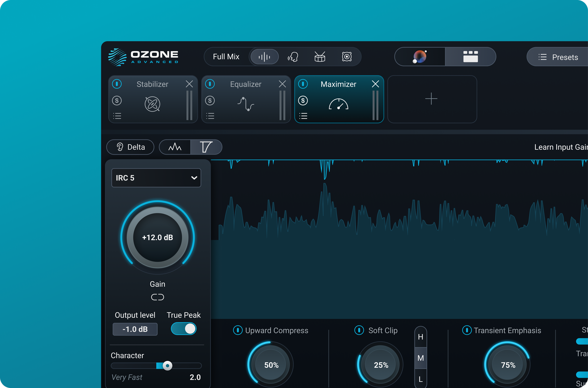This screenshot has height=388, width=588.
Task: Select the drums stem focus icon
Action: (x=320, y=57)
